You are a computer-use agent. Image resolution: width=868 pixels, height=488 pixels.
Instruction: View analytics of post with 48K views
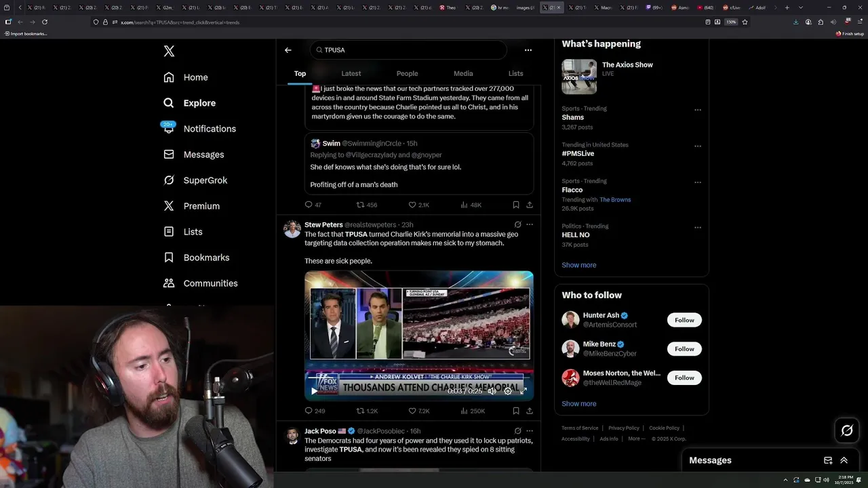[x=471, y=205]
